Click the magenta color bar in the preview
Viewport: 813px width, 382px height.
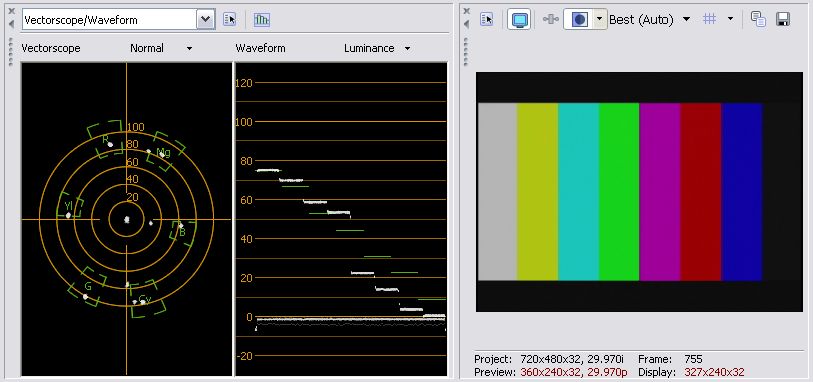[660, 192]
